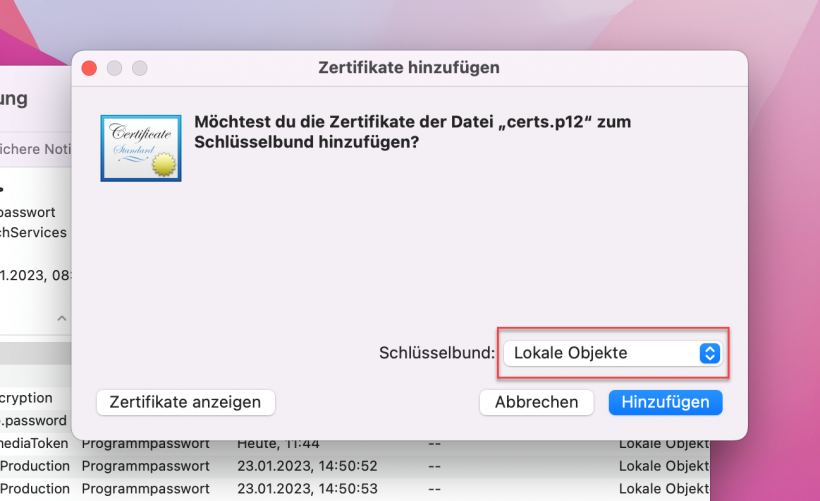Click the Certificate Standard icon
Viewport: 820px width, 501px height.
click(141, 149)
